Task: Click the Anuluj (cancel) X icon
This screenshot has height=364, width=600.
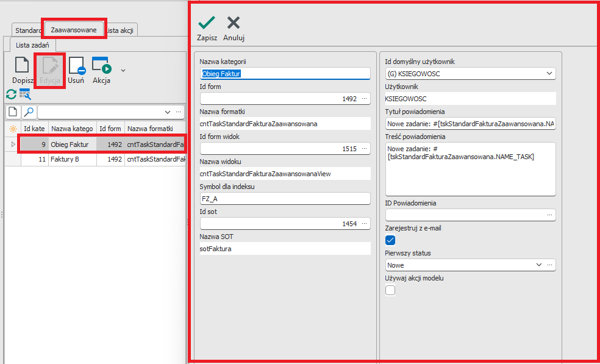Action: [x=233, y=23]
